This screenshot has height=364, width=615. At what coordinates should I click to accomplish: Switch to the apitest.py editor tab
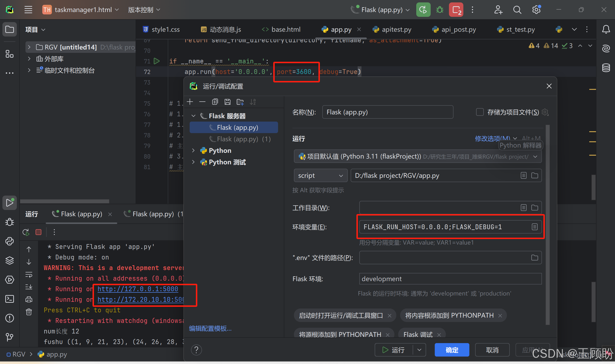[396, 30]
